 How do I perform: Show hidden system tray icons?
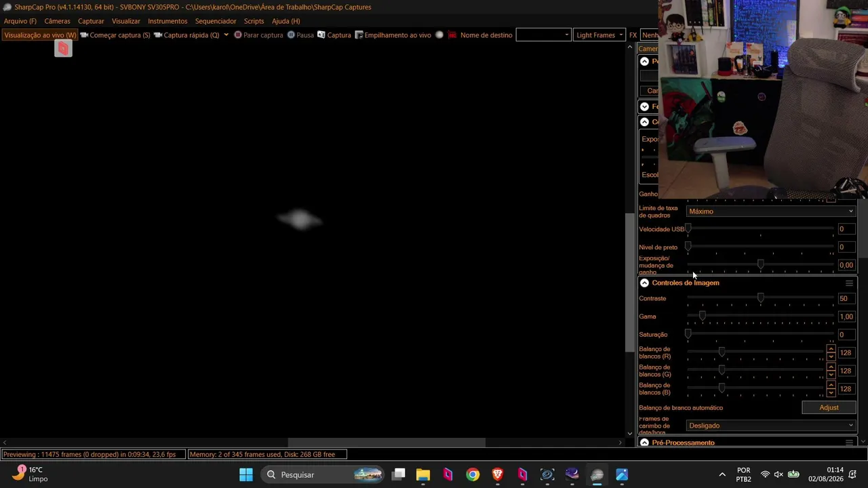click(x=722, y=474)
